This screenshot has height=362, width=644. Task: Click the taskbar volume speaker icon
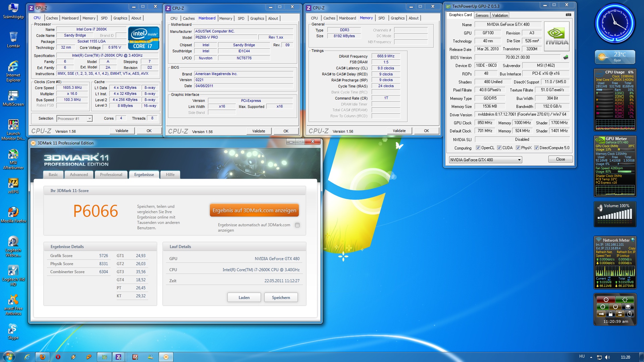point(607,357)
